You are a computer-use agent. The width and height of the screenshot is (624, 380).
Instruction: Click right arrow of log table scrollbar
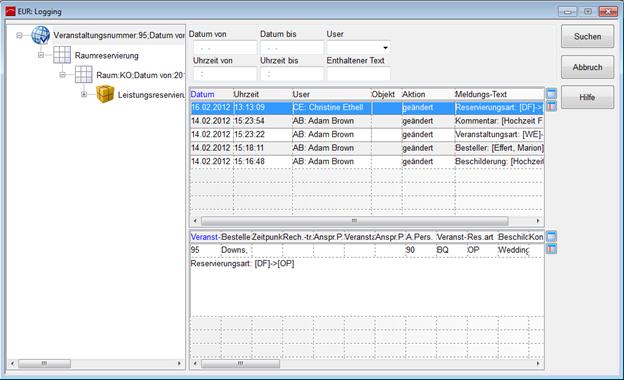[538, 220]
